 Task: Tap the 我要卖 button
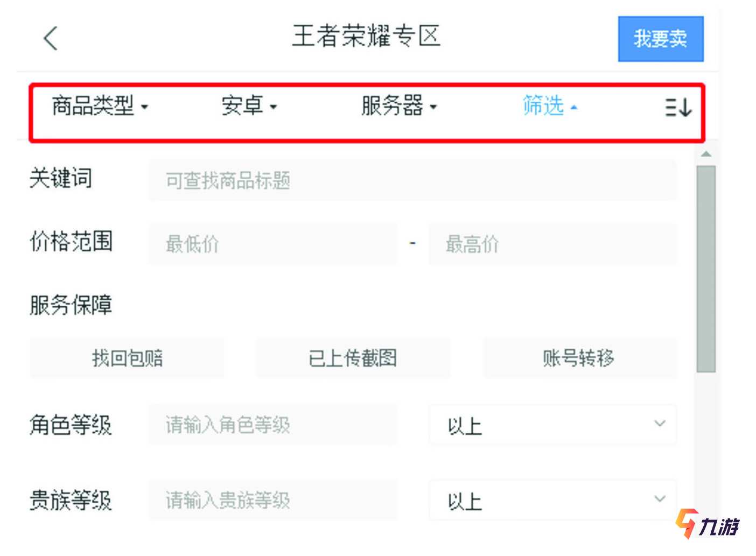pyautogui.click(x=661, y=39)
